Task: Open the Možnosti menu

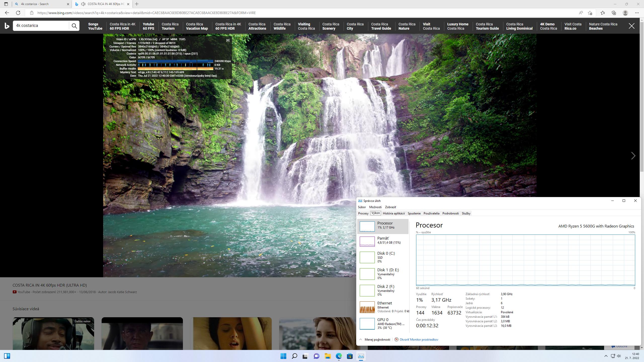Action: pos(375,207)
